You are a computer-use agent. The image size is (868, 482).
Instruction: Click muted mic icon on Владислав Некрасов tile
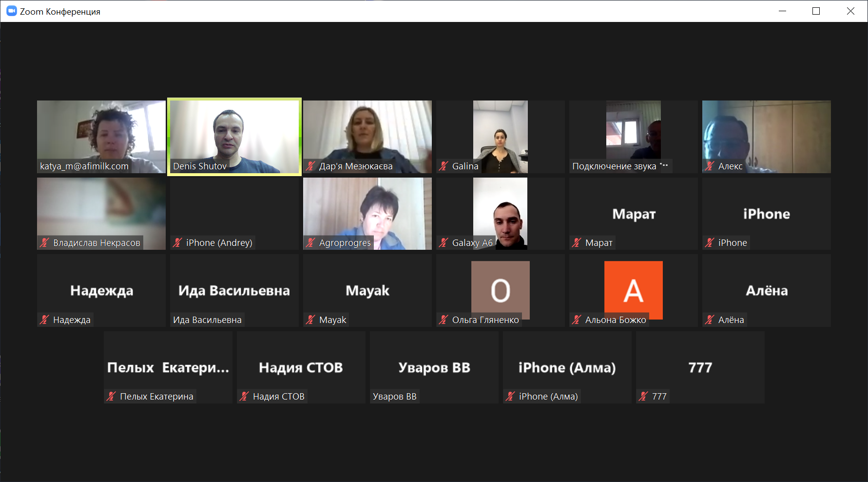[x=44, y=242]
